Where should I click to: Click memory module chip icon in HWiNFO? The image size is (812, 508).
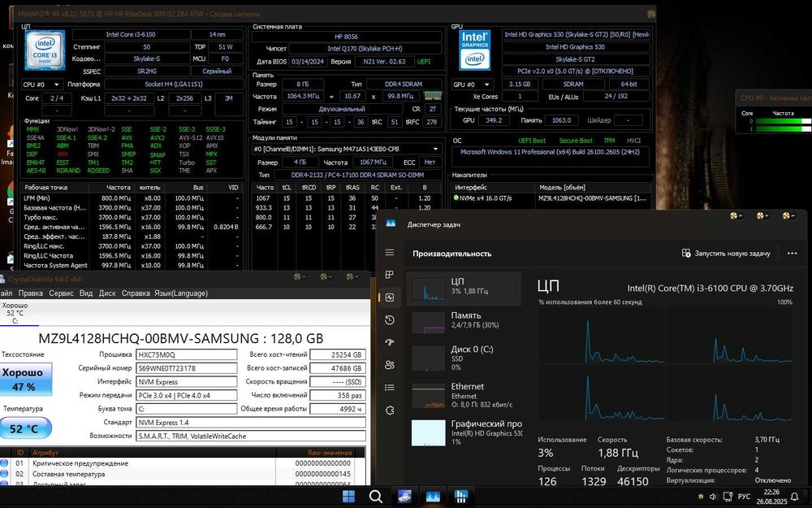(433, 96)
